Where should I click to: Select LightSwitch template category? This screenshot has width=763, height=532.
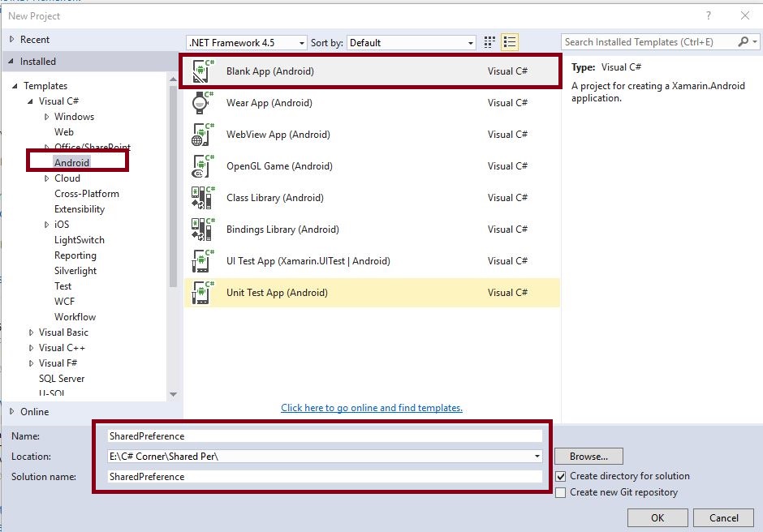[80, 240]
